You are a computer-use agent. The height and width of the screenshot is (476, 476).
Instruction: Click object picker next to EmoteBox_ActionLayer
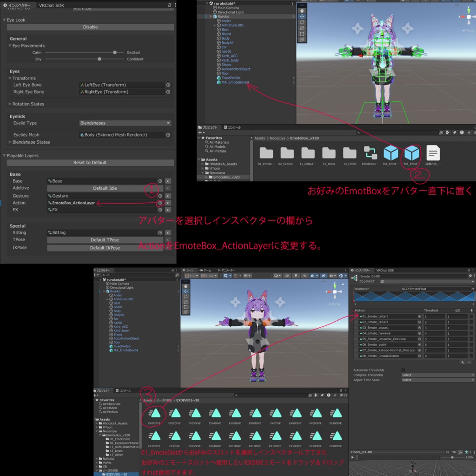click(159, 203)
